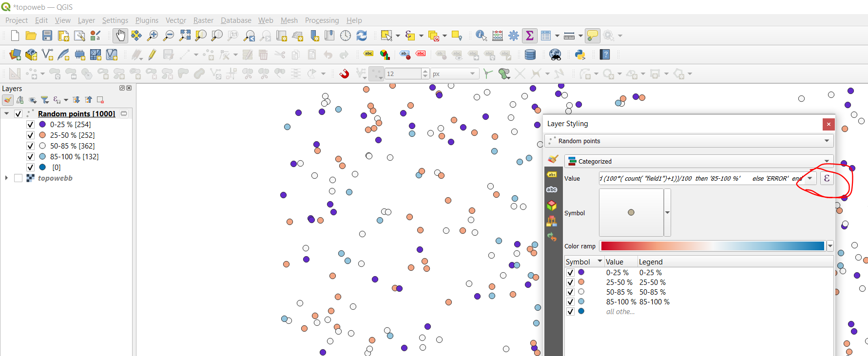868x356 pixels.
Task: Uncheck the 0-25 % [254] category in Layers
Action: tap(30, 125)
